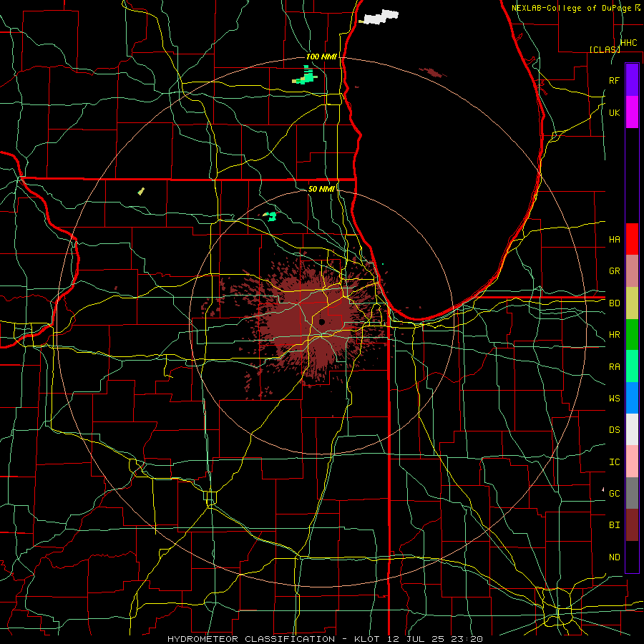Click the 'WS' legend label
The image size is (644, 644).
tap(614, 399)
